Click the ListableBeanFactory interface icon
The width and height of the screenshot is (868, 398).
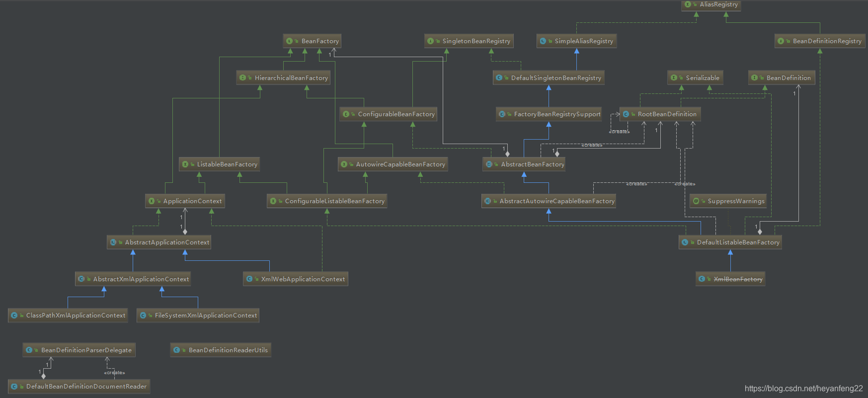coord(185,164)
